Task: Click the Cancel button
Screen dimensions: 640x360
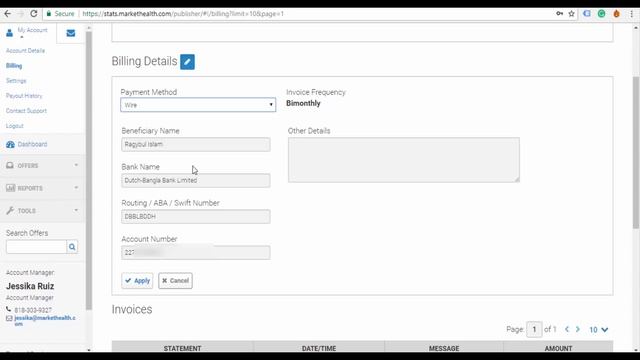Action: point(175,280)
